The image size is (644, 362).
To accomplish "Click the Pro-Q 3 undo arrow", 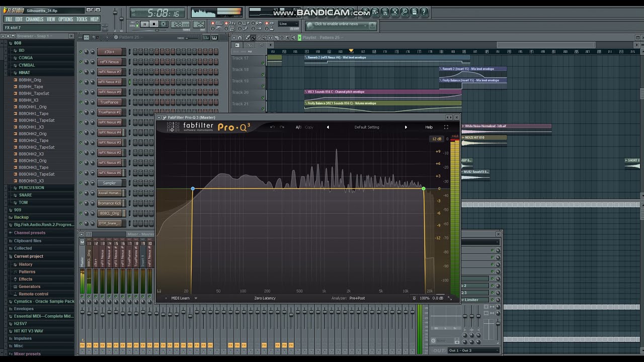I will [272, 127].
